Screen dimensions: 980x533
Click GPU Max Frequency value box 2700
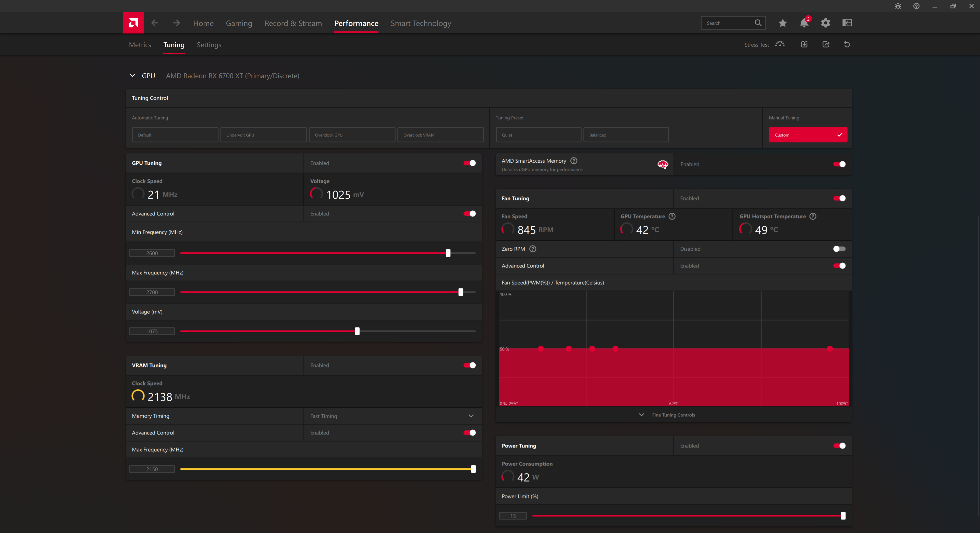(x=152, y=292)
